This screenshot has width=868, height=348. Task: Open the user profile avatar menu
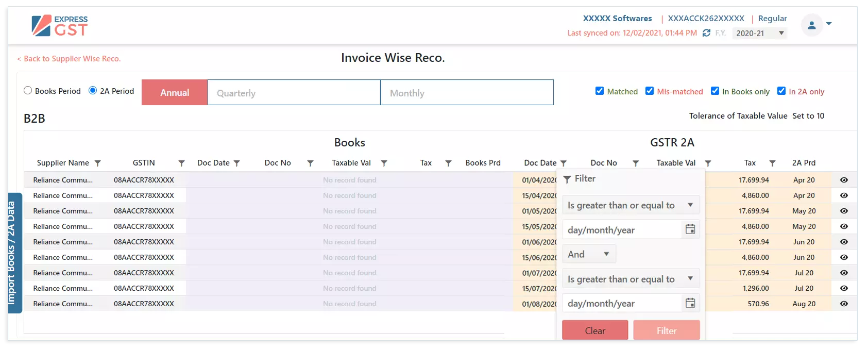(x=812, y=25)
